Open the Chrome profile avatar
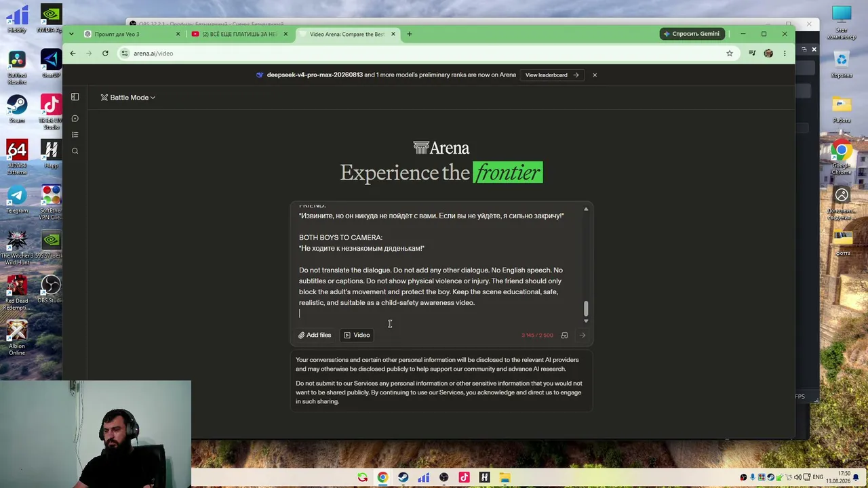The image size is (868, 488). point(768,54)
